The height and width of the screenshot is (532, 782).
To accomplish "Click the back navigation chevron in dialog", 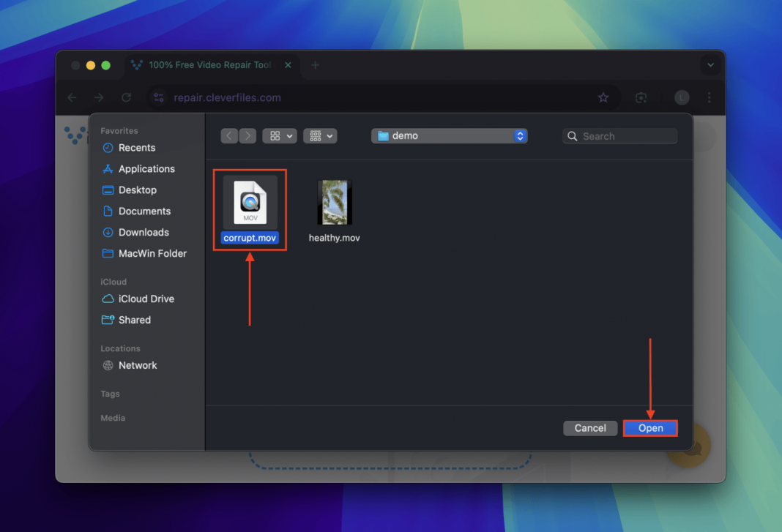I will coord(229,136).
